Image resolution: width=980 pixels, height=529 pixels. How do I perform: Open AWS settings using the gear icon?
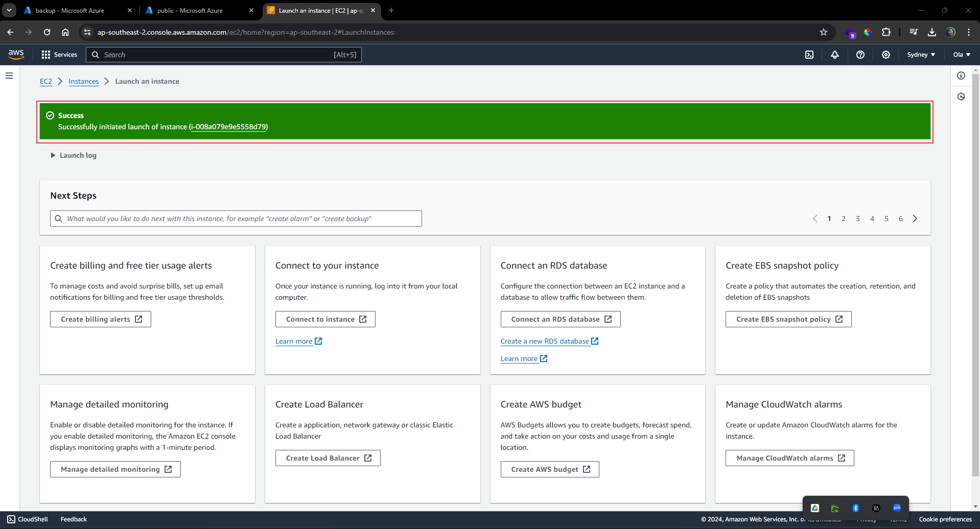[886, 55]
